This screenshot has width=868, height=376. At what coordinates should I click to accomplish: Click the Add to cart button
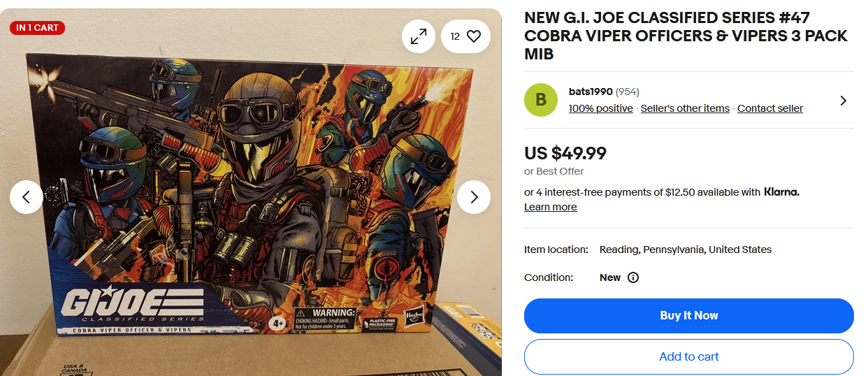pos(689,356)
